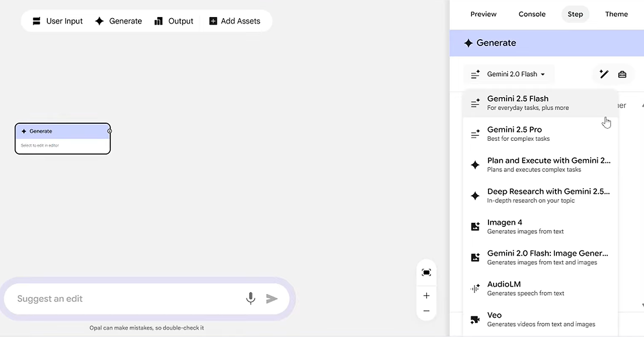The height and width of the screenshot is (337, 644).
Task: Activate the microphone voice input
Action: 251,299
